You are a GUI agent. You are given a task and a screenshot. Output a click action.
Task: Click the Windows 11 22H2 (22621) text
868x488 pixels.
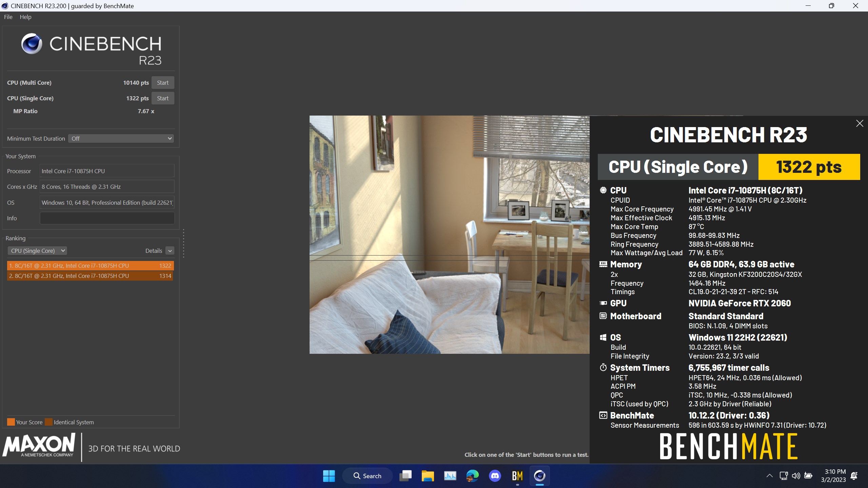[x=738, y=338]
